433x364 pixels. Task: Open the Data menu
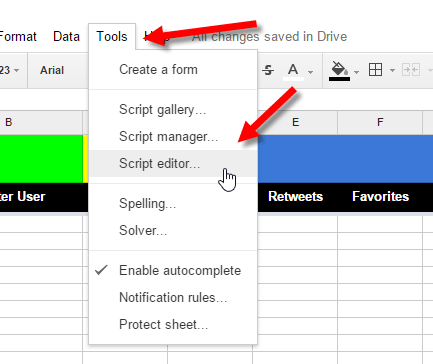tap(66, 37)
